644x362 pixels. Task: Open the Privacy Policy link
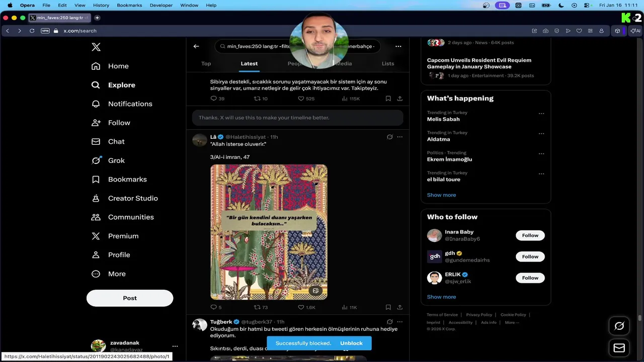click(479, 315)
